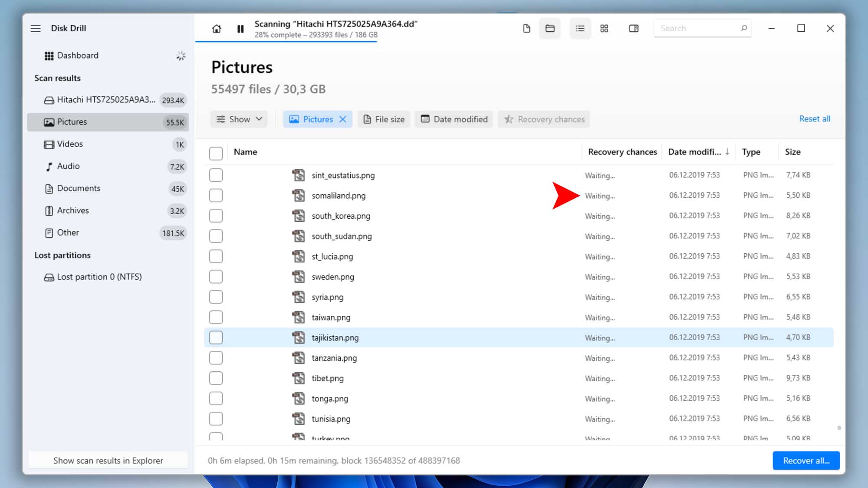The width and height of the screenshot is (868, 488).
Task: Click the sint_eustatius.png file icon
Action: pyautogui.click(x=298, y=175)
